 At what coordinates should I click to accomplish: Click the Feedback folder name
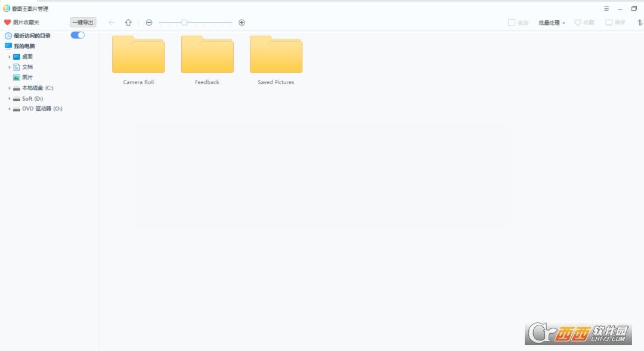click(207, 82)
